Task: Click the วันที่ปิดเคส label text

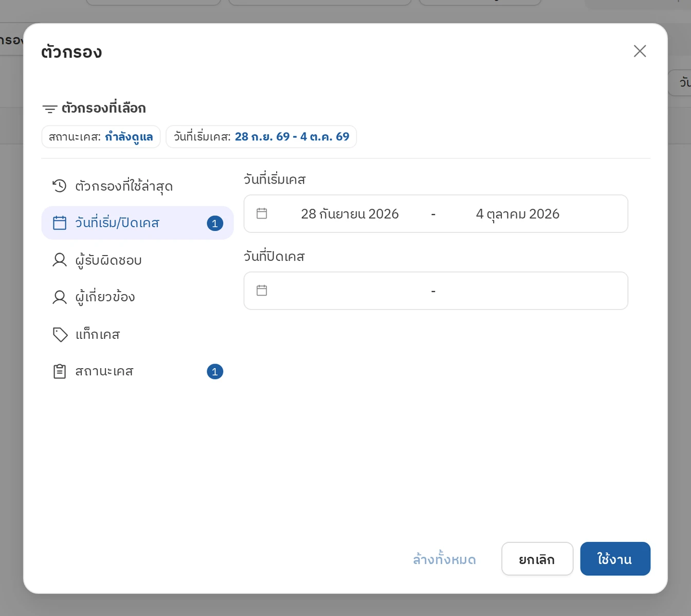Action: pos(274,256)
